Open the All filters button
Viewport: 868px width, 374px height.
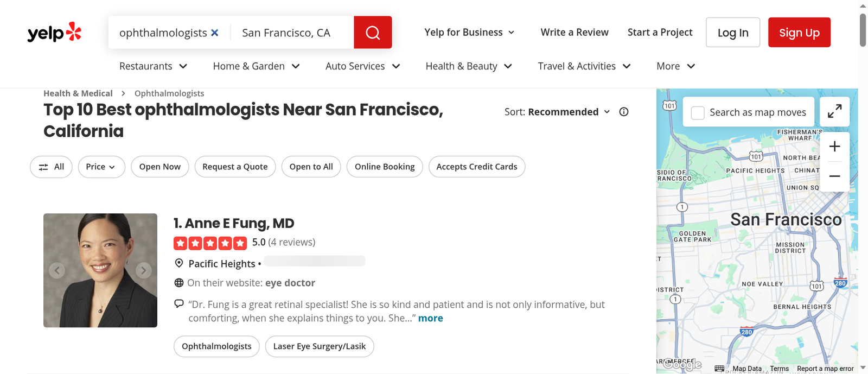[51, 167]
